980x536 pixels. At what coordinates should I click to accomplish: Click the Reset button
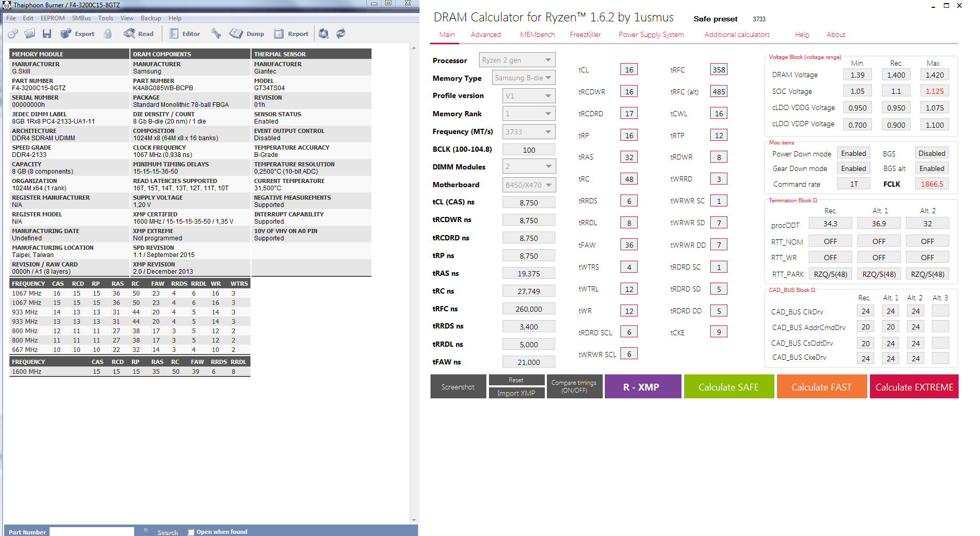pyautogui.click(x=516, y=380)
